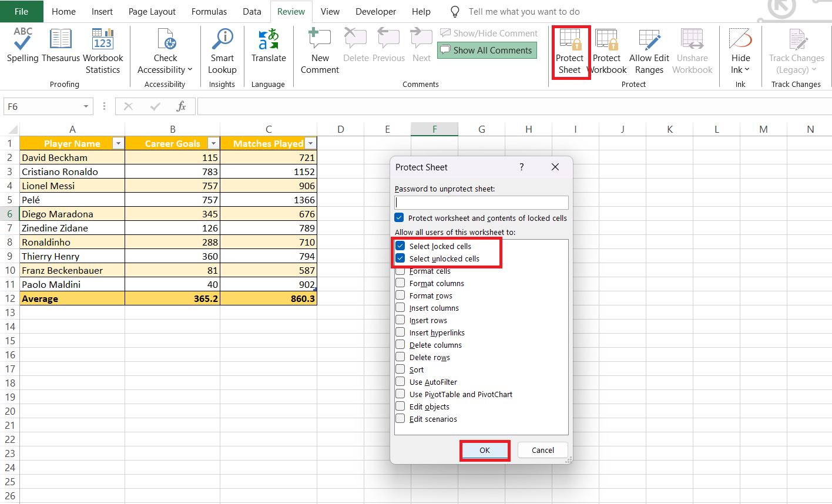Insert a New Comment
The image size is (832, 504).
[320, 51]
